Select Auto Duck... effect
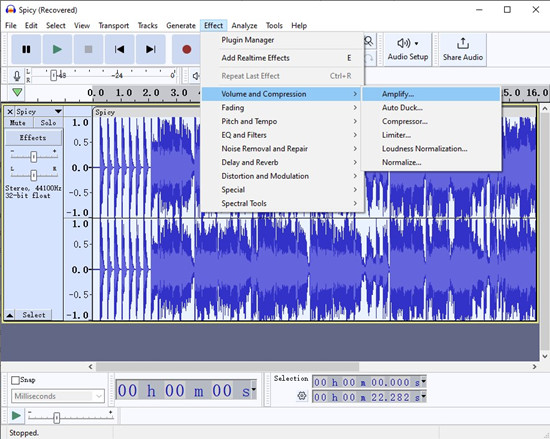This screenshot has width=550, height=439. point(431,108)
